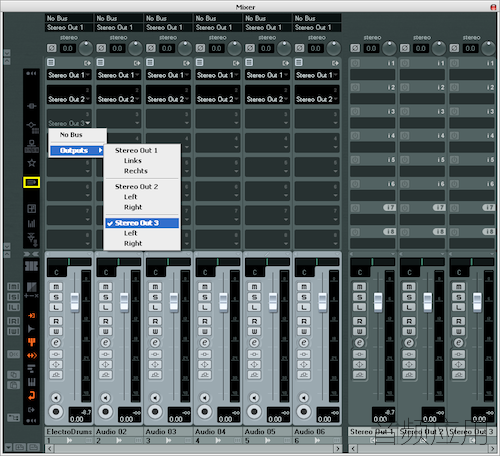Click the orange input arrow icon
500x456 pixels.
click(x=32, y=315)
